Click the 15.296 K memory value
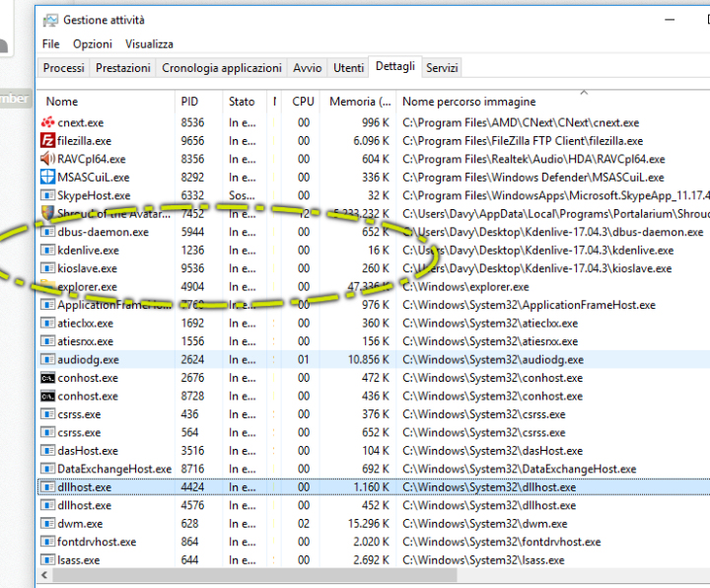The image size is (710, 588). tap(368, 524)
